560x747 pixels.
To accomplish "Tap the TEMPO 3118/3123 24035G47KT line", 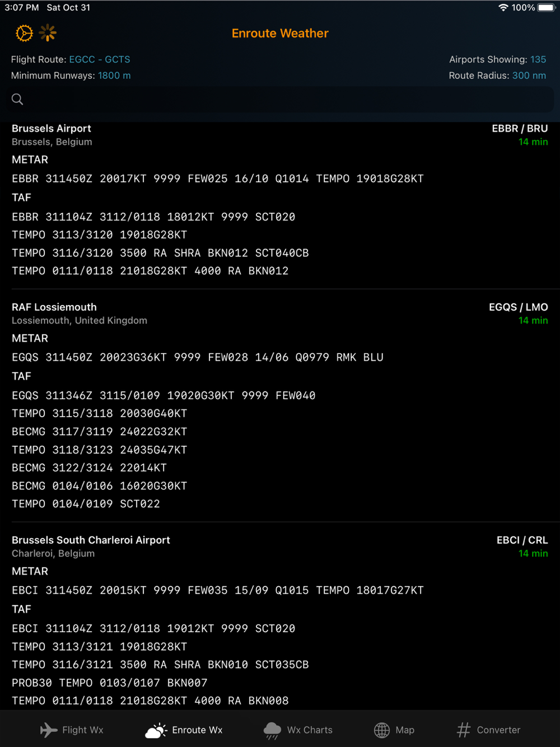I will [x=99, y=450].
